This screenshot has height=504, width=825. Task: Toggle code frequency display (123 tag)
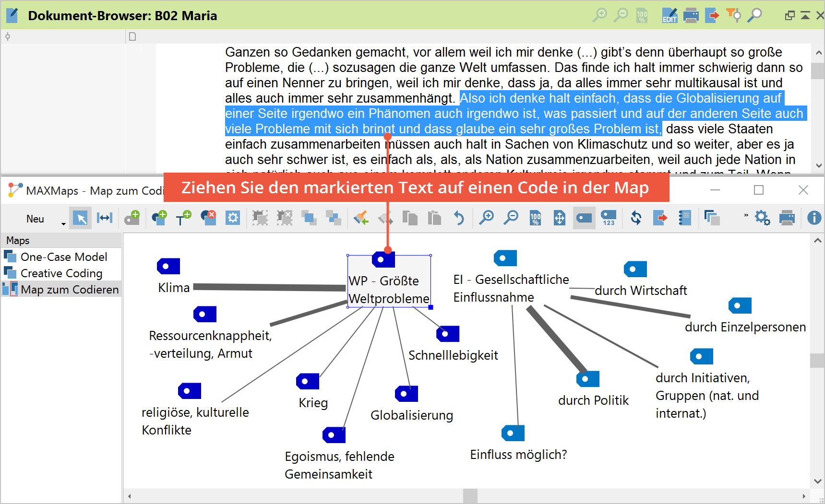click(x=609, y=218)
